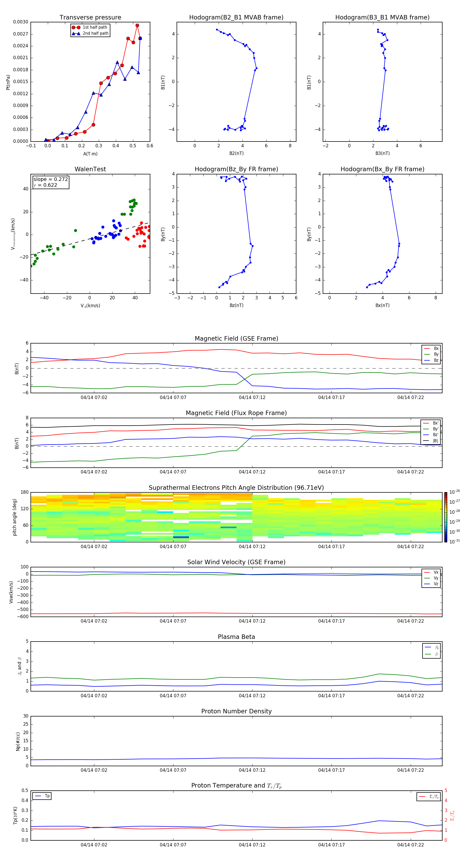Click 'pitch angle (deg)' axis label
Screen dimensions: 473x868
14,517
